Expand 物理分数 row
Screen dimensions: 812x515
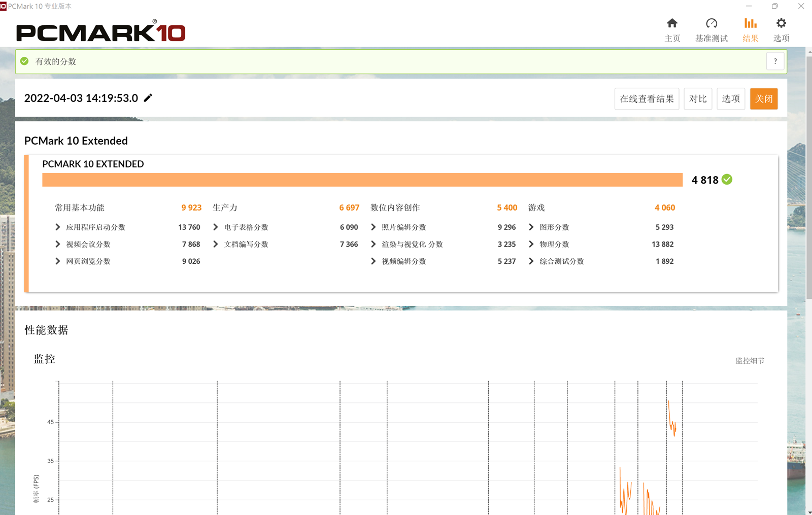pyautogui.click(x=531, y=244)
